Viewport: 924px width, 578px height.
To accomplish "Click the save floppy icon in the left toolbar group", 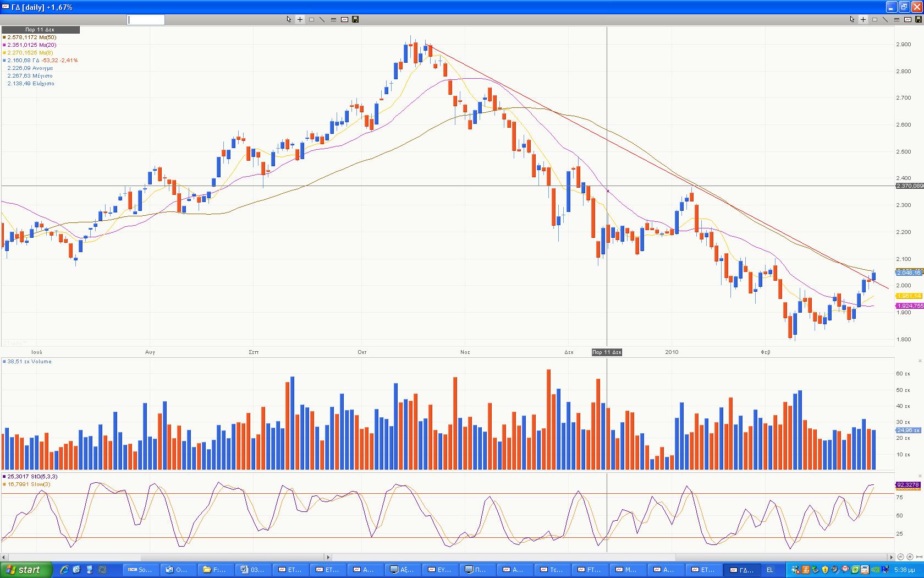I will pos(355,19).
